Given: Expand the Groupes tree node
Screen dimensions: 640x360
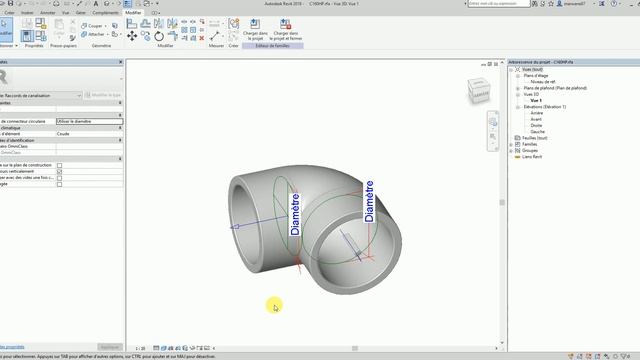Looking at the screenshot, I should (511, 151).
